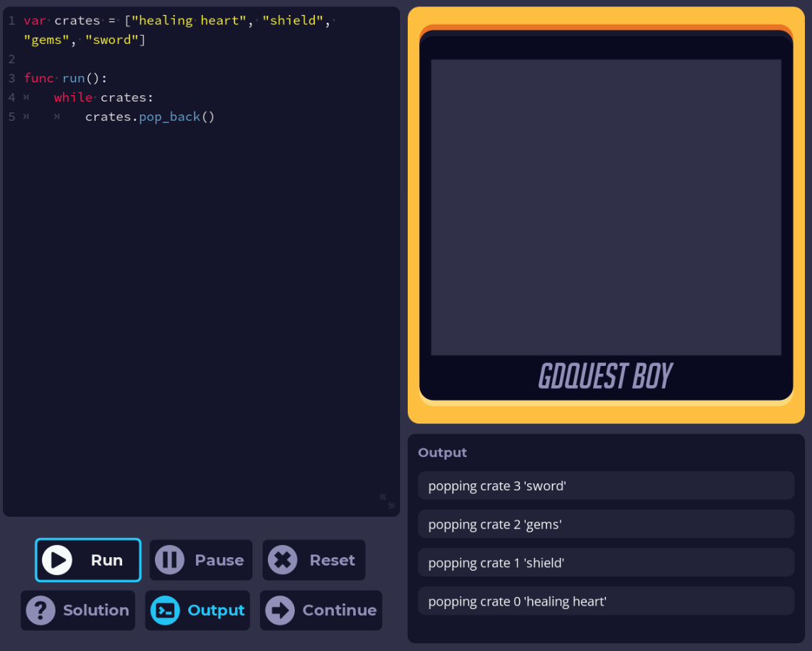This screenshot has width=812, height=651.
Task: Select the output line "popping crate 2 'gems'"
Action: (x=606, y=524)
